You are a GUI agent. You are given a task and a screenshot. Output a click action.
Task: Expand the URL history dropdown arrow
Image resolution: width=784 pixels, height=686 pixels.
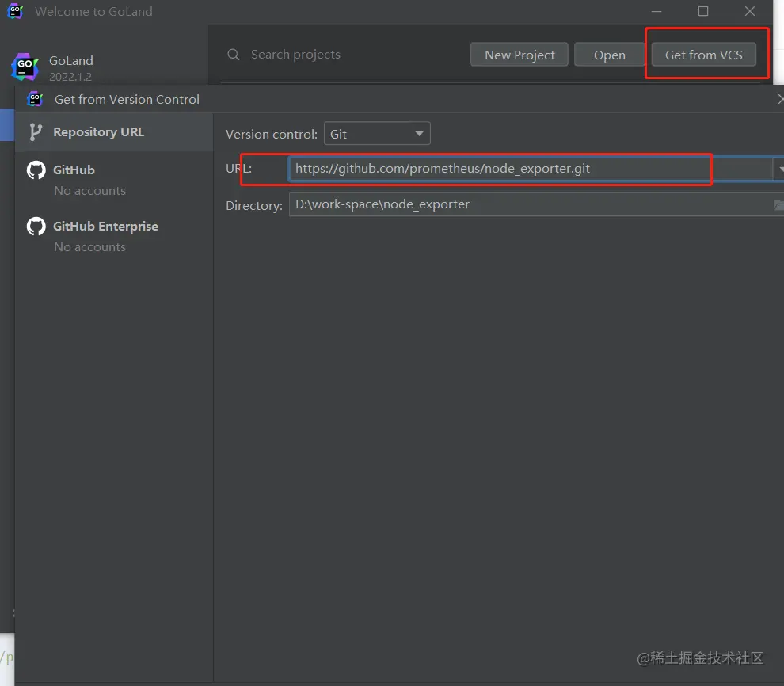(779, 169)
